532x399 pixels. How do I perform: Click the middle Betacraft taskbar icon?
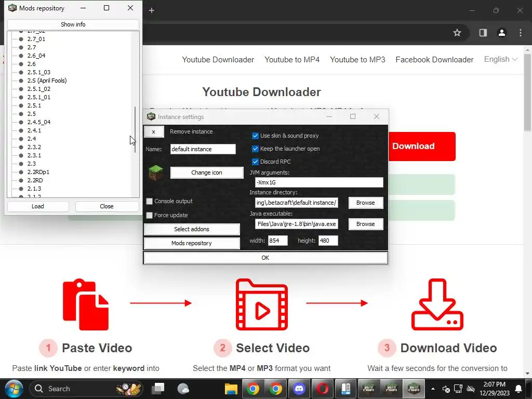coord(391,389)
